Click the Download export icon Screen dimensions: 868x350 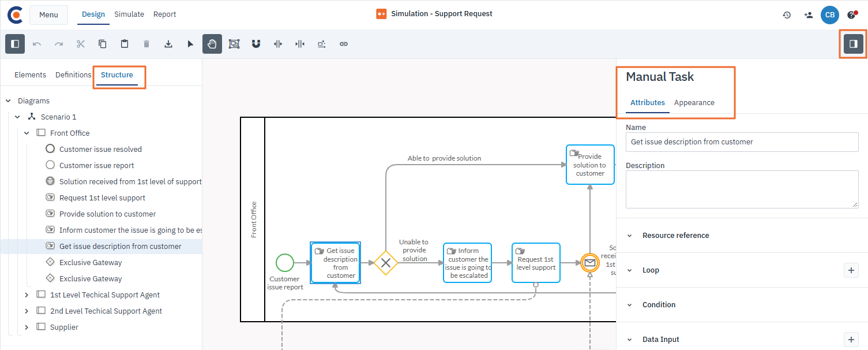pyautogui.click(x=168, y=44)
